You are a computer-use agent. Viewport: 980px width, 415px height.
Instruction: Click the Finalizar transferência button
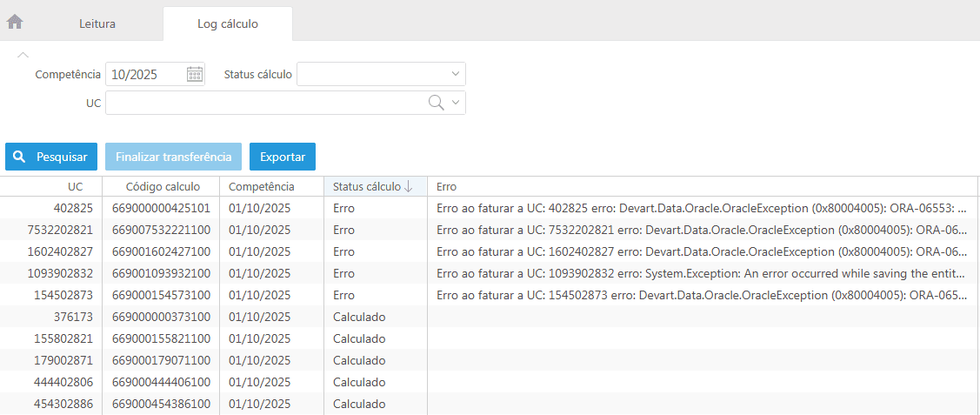tap(173, 157)
